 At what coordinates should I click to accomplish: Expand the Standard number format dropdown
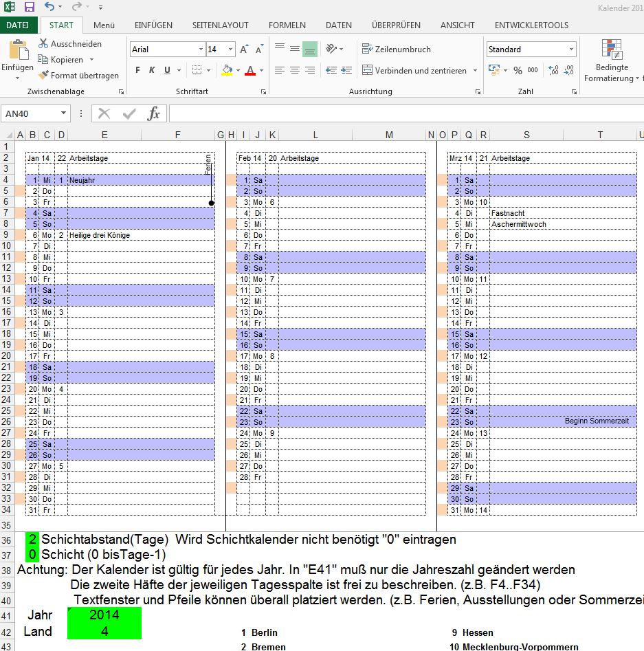coord(571,49)
